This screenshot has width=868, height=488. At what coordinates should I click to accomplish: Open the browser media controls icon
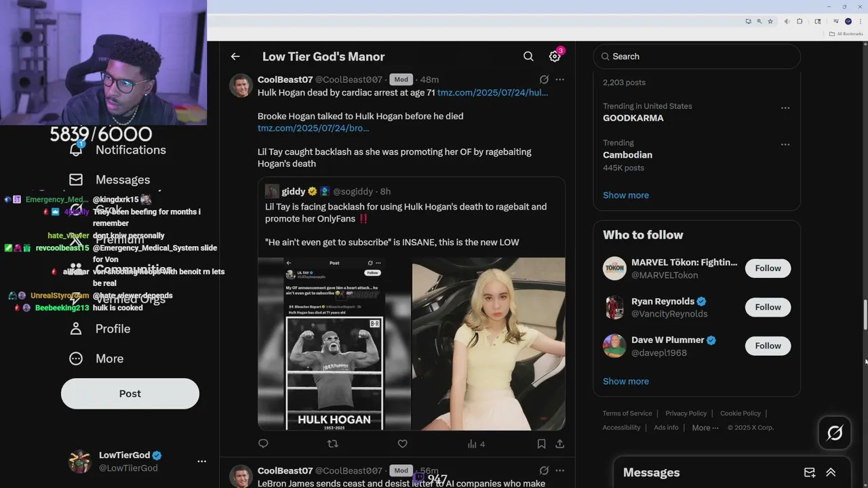pos(835,21)
